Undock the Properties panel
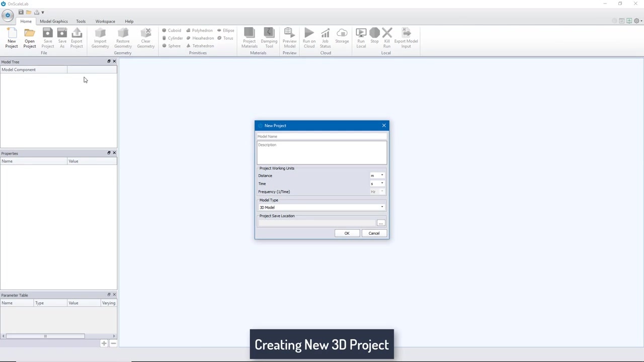644x362 pixels. point(109,153)
